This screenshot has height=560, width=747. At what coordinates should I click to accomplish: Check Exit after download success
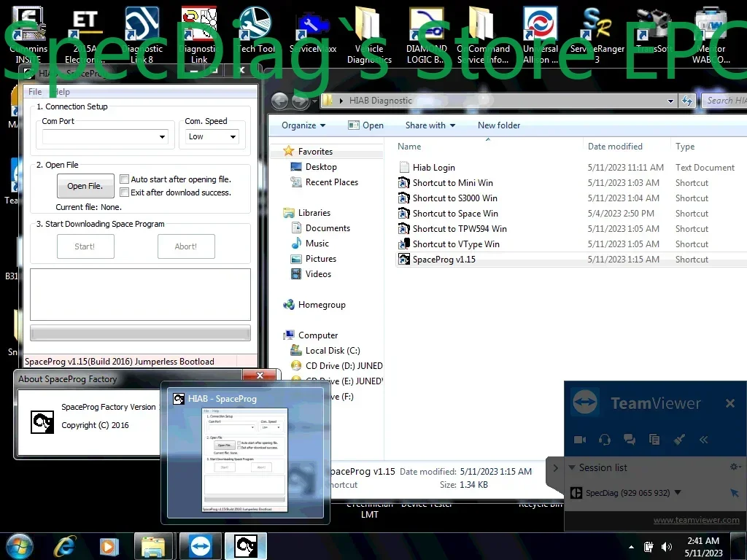(125, 192)
